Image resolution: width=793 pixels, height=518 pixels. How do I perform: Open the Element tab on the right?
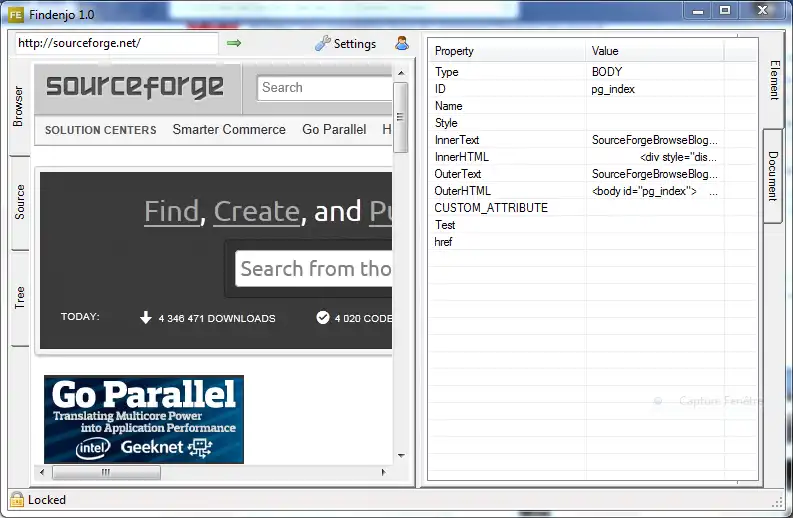(774, 80)
